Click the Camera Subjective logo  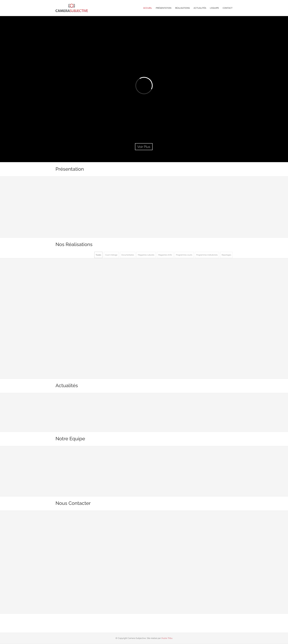click(x=72, y=8)
